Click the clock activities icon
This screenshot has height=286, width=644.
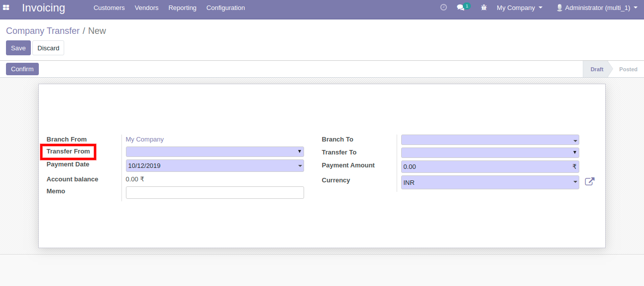click(443, 7)
